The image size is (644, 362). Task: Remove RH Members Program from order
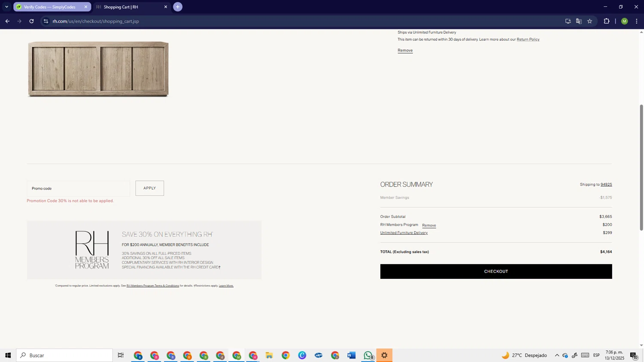click(x=429, y=225)
